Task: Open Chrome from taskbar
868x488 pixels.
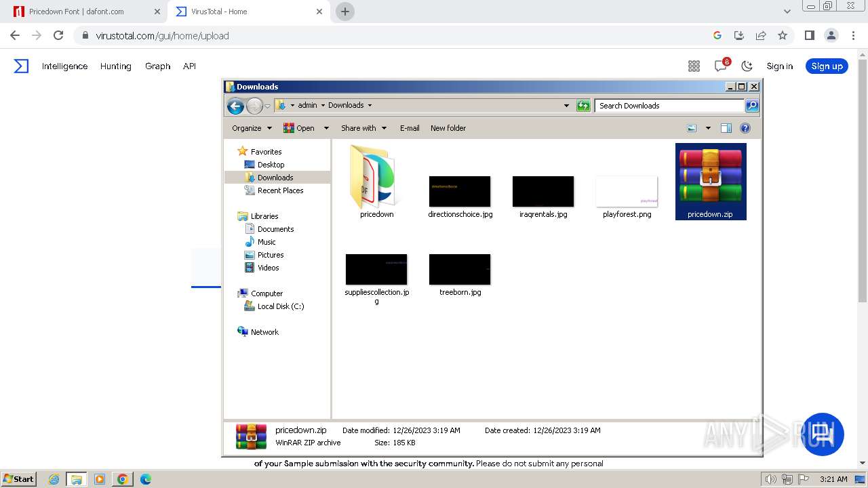Action: (x=122, y=479)
